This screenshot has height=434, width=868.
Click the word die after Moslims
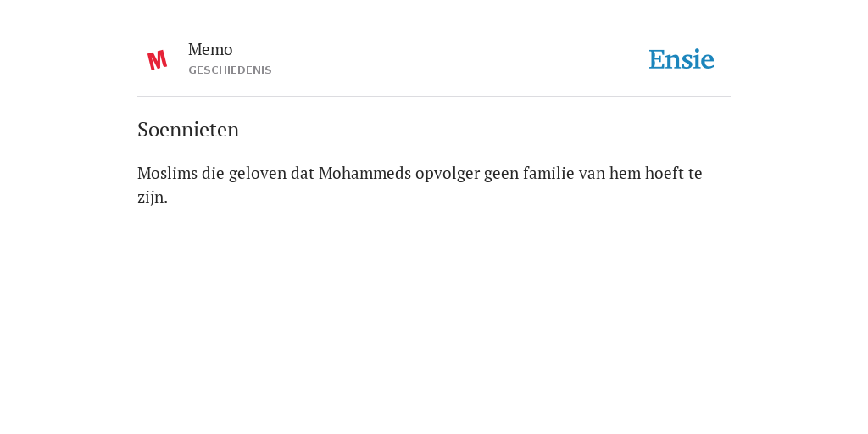[x=213, y=173]
